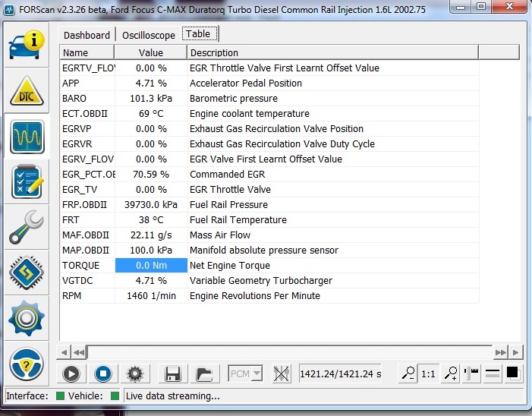Open the tests checklist section
This screenshot has width=532, height=416.
pos(26,182)
